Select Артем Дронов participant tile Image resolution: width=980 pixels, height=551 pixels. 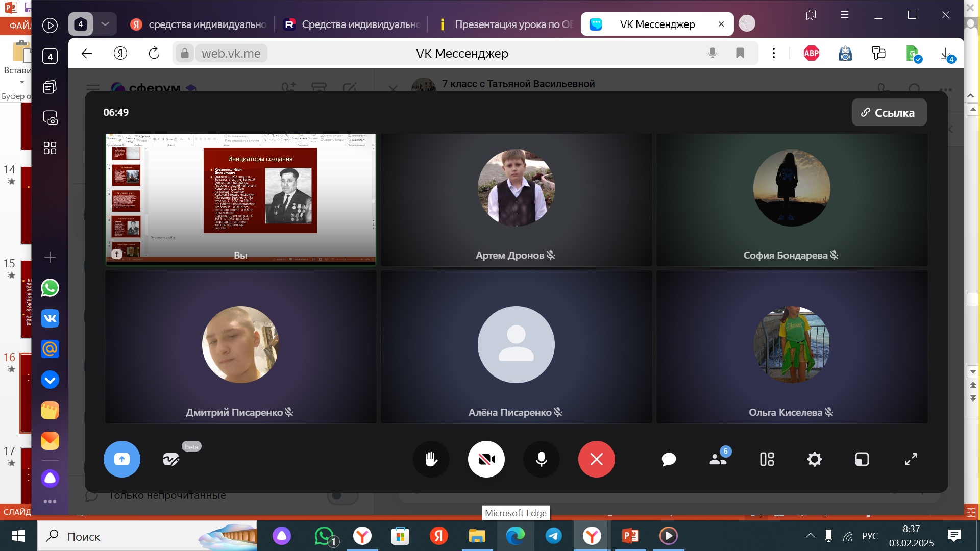tap(516, 199)
